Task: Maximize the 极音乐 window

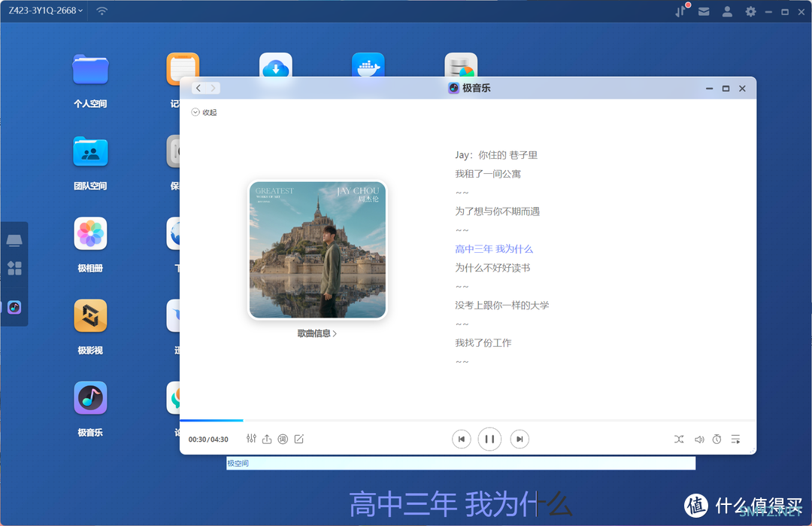Action: point(726,89)
